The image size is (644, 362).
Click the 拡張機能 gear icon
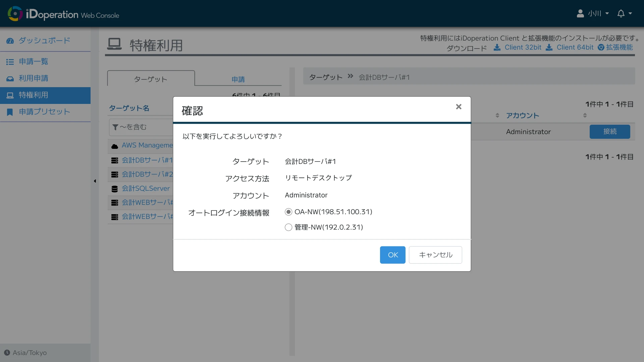(x=601, y=47)
